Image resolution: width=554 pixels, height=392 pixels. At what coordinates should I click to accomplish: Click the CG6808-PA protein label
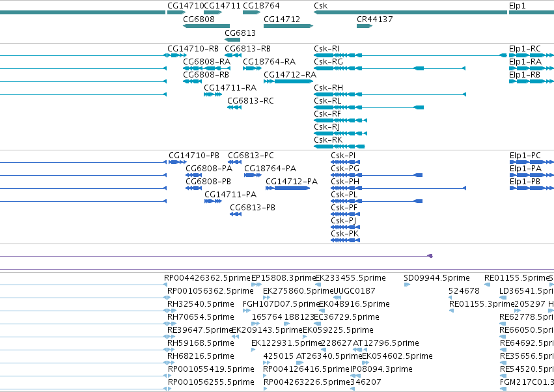point(209,169)
